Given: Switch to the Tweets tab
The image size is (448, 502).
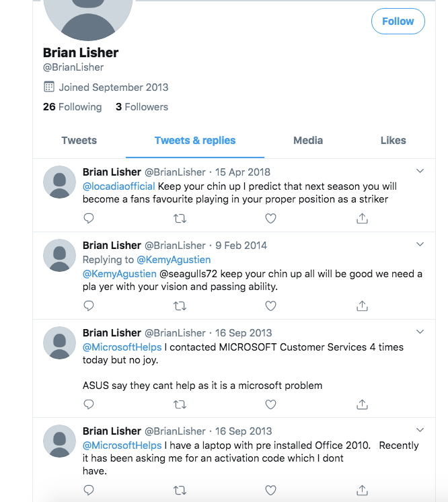Looking at the screenshot, I should 79,140.
